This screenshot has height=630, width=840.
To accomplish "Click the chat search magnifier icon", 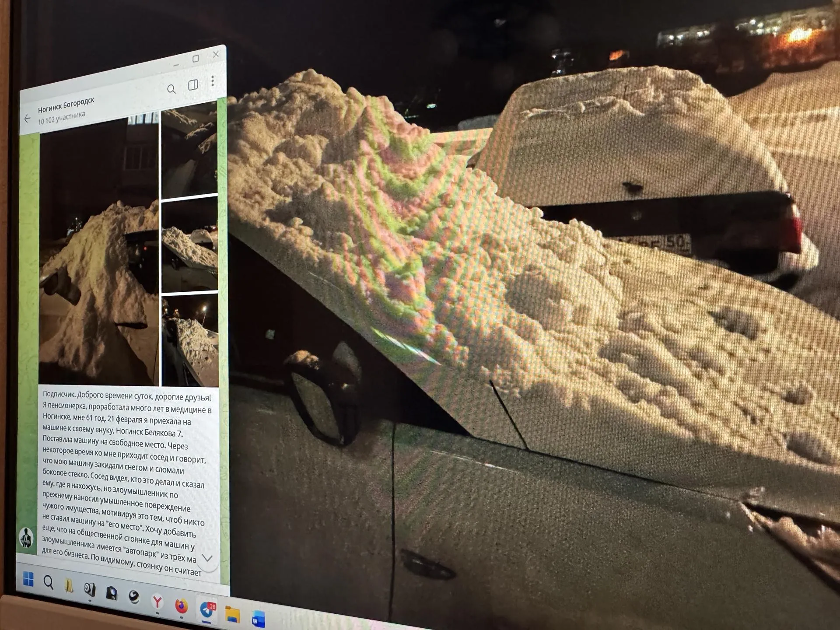I will point(171,90).
